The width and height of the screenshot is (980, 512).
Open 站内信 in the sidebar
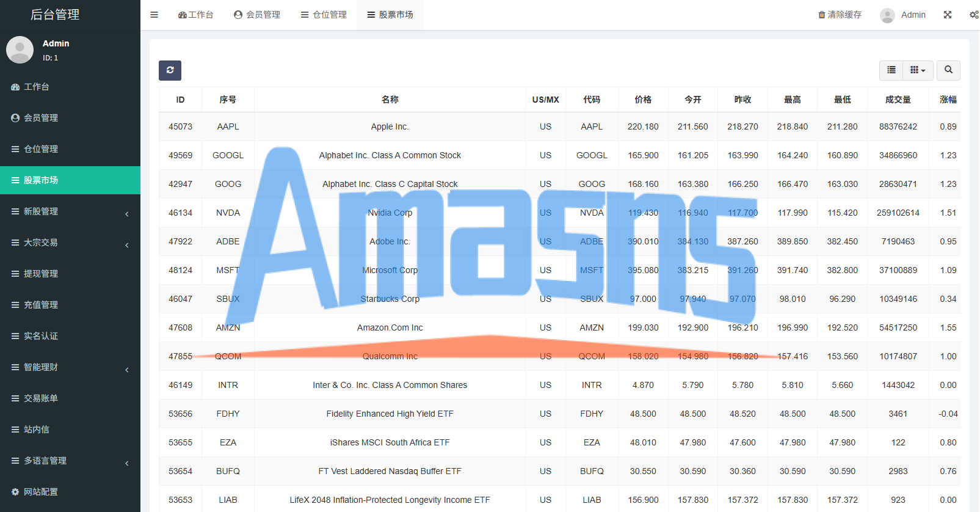pyautogui.click(x=70, y=430)
